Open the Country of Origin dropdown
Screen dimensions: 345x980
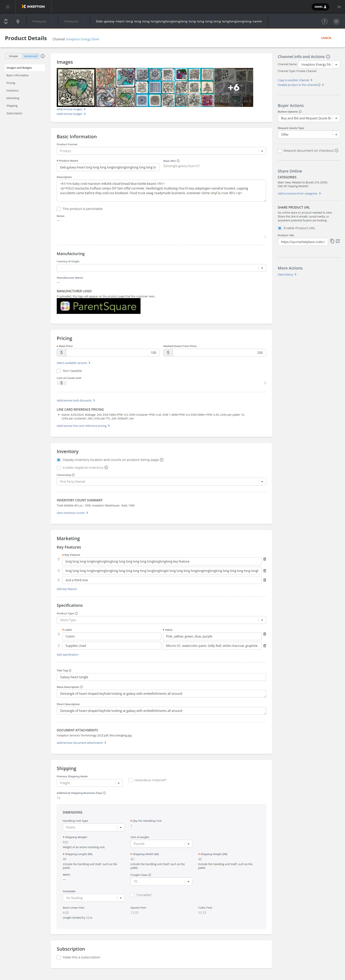(x=161, y=268)
